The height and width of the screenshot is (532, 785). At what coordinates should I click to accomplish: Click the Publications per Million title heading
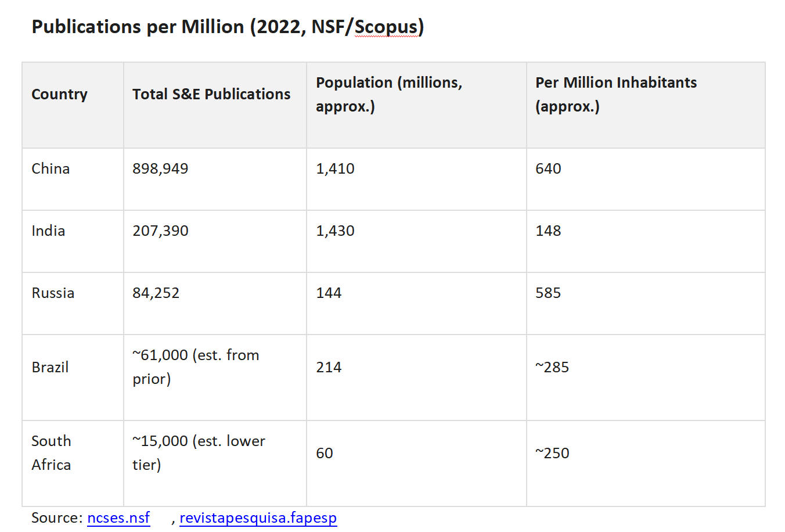tap(227, 27)
